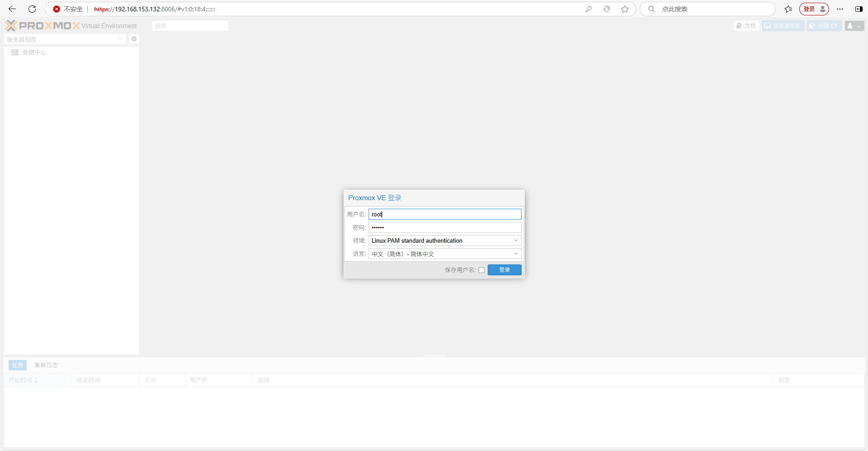The height and width of the screenshot is (451, 868).
Task: Click the browser URL address text
Action: click(154, 9)
